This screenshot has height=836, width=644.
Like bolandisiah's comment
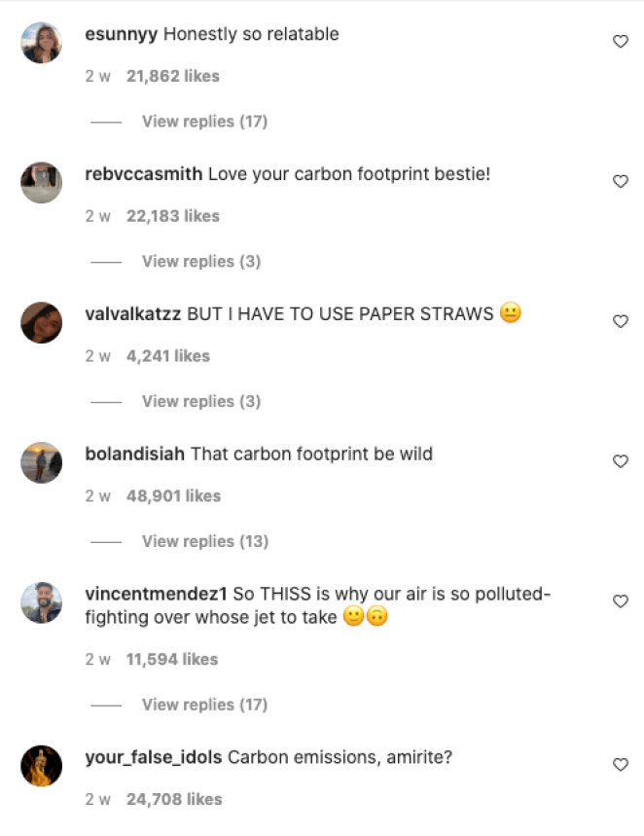(x=621, y=461)
